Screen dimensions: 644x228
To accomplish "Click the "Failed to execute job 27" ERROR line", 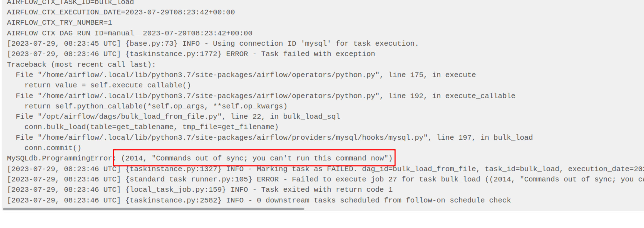I will click(325, 180).
